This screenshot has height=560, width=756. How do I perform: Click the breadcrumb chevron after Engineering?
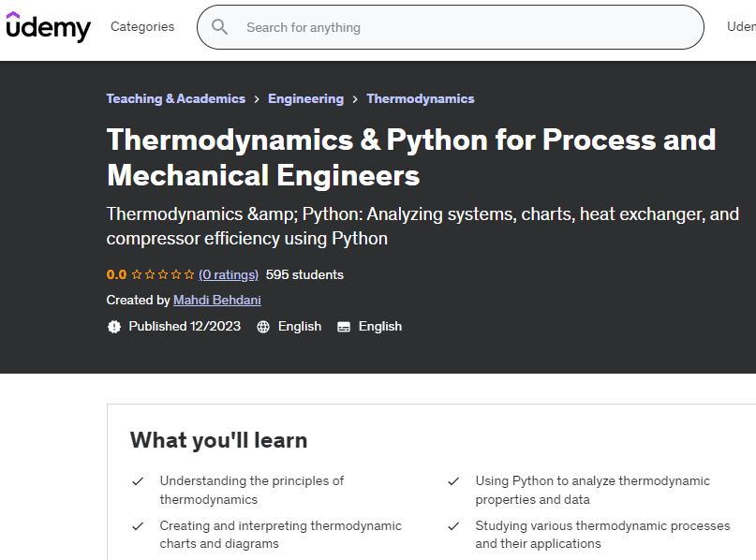click(x=355, y=99)
